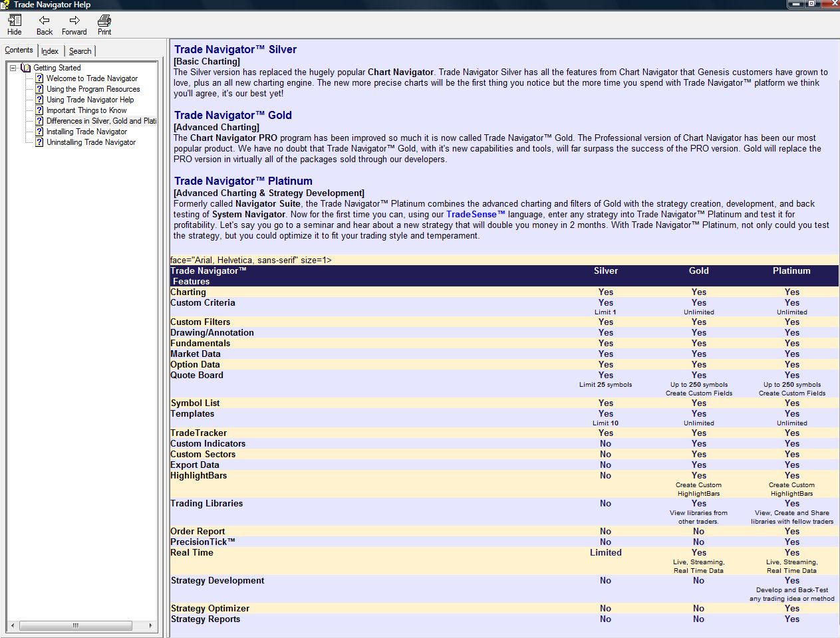Image resolution: width=840 pixels, height=638 pixels.
Task: Open Using the Program Resources topic
Action: pyautogui.click(x=93, y=89)
